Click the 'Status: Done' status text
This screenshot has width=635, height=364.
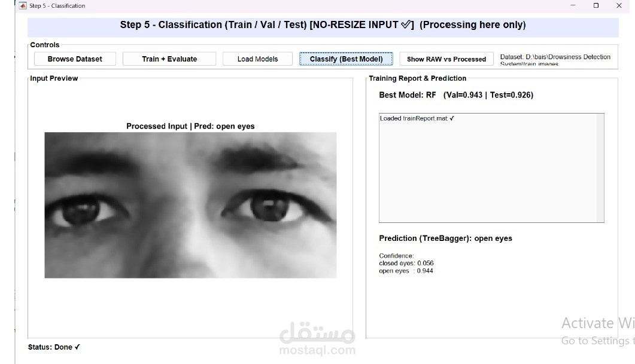(x=54, y=347)
